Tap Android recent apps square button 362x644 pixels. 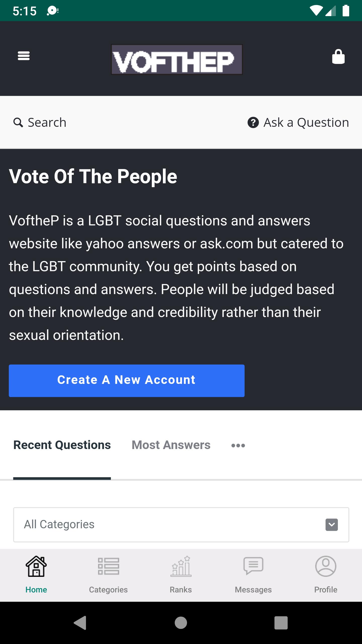[x=281, y=623]
